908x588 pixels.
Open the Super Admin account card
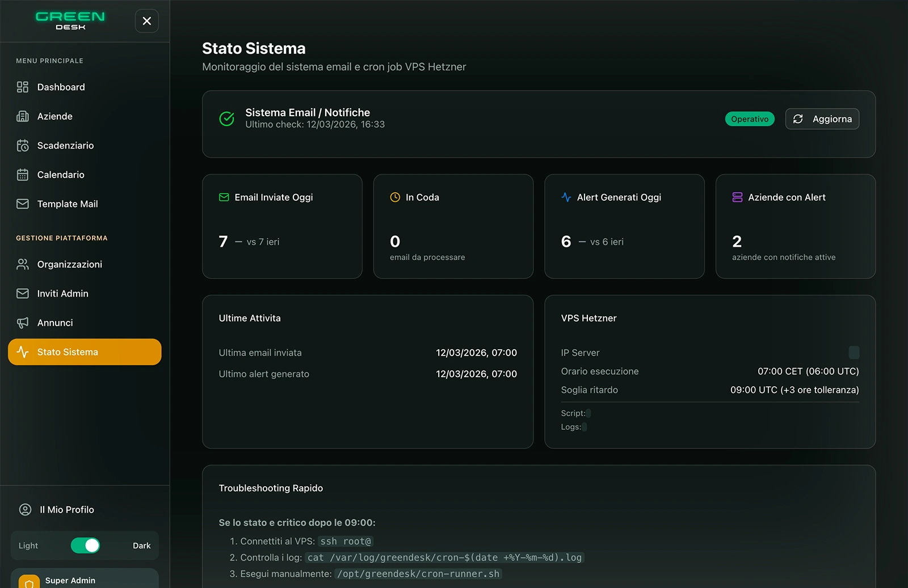click(x=85, y=579)
